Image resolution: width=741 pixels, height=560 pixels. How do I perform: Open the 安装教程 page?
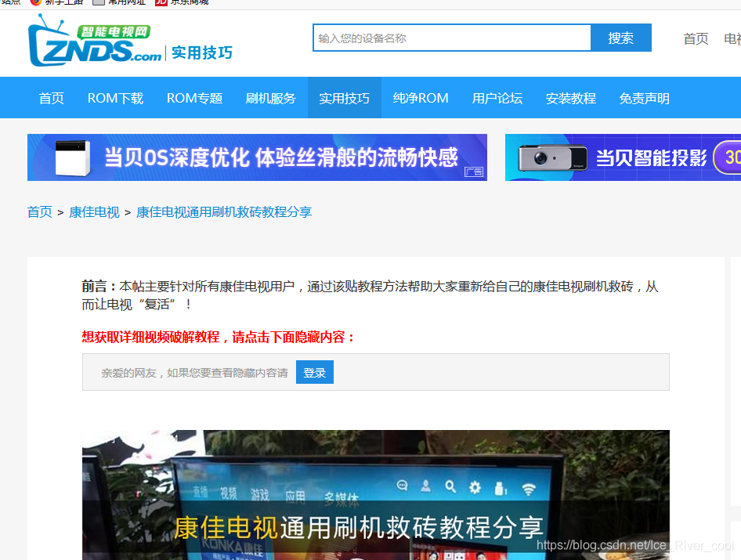tap(570, 99)
